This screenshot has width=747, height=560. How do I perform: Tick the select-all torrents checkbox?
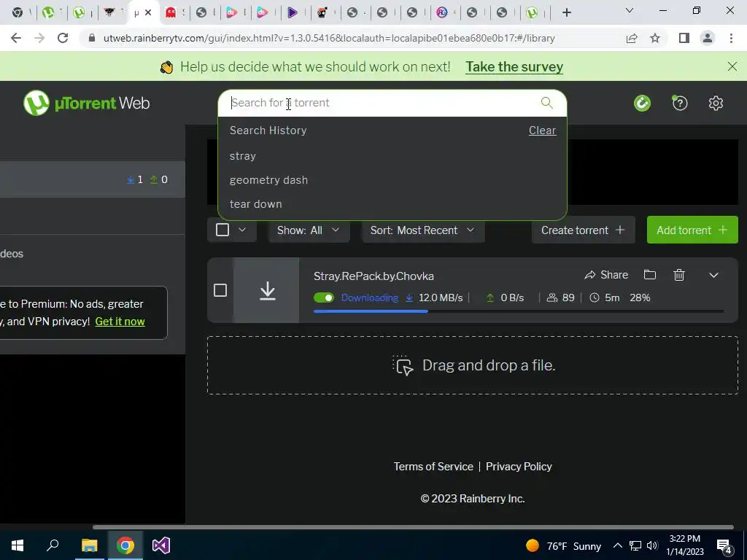[222, 230]
